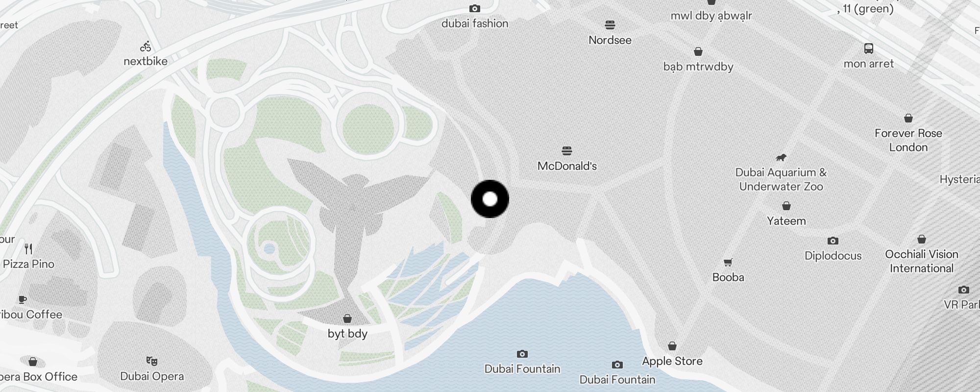Select the Yateem shop label

(786, 221)
